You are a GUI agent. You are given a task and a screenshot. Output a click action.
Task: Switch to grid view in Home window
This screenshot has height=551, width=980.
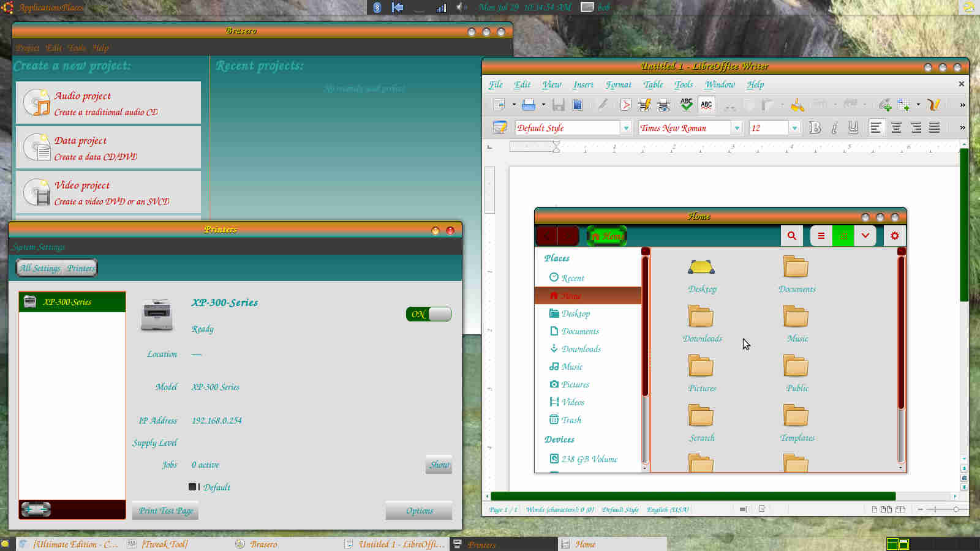coord(843,236)
